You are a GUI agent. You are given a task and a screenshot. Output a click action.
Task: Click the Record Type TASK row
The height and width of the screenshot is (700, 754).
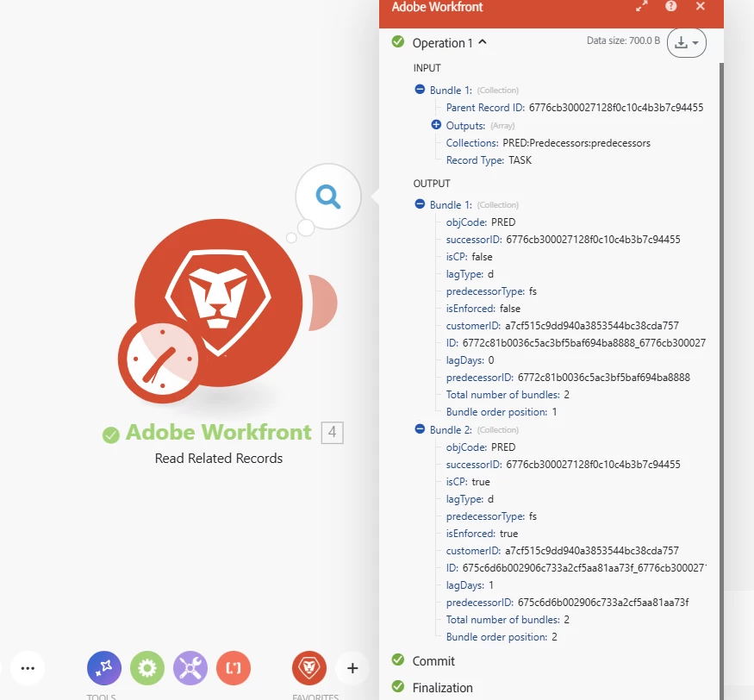(x=489, y=160)
